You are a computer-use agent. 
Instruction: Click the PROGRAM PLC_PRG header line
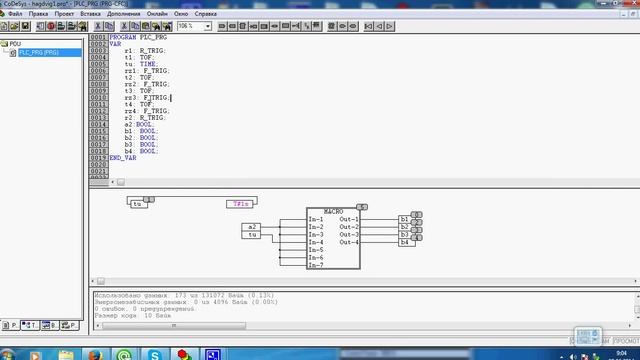click(138, 37)
